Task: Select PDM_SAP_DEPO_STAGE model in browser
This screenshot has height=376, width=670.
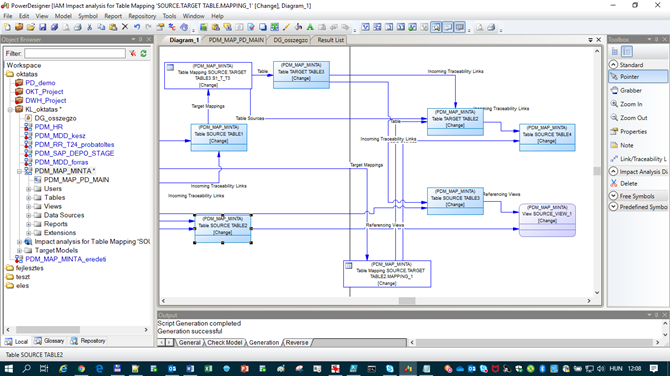Action: click(74, 153)
